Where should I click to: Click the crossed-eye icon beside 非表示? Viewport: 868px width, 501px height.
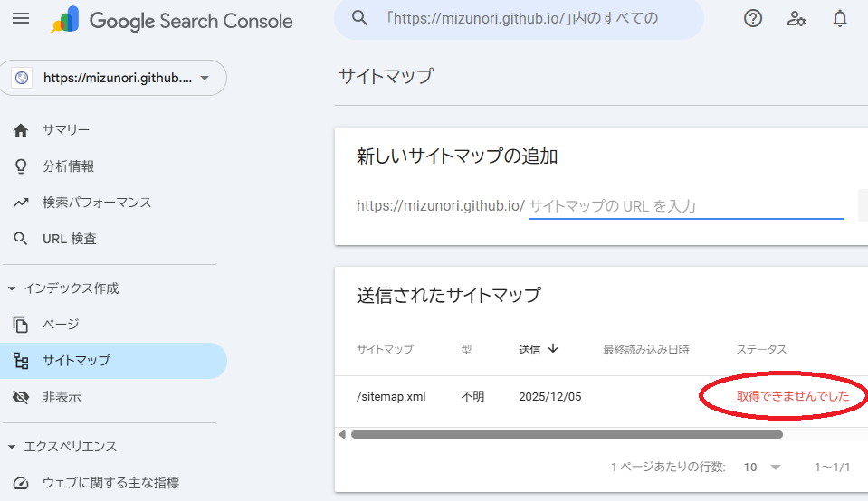coord(21,397)
